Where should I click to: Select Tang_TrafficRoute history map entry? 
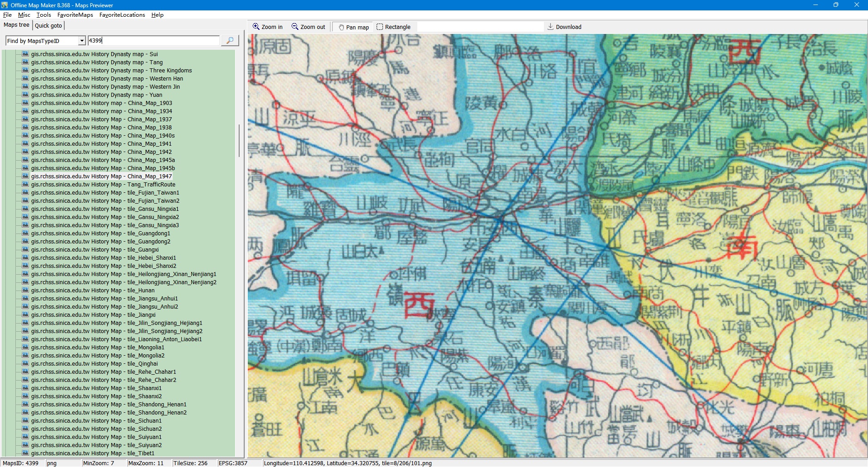(x=103, y=185)
